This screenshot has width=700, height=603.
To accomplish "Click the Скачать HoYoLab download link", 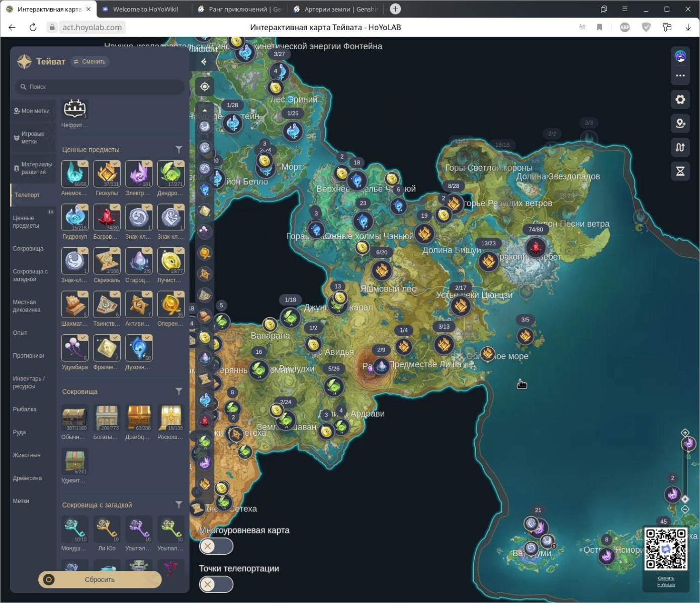I will [x=666, y=581].
